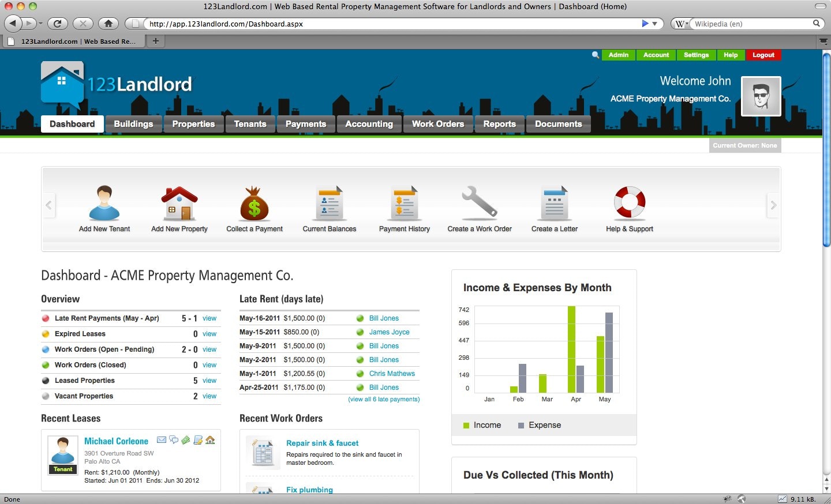Click the green cash icon next to Michael Corleone
831x504 pixels.
(186, 440)
